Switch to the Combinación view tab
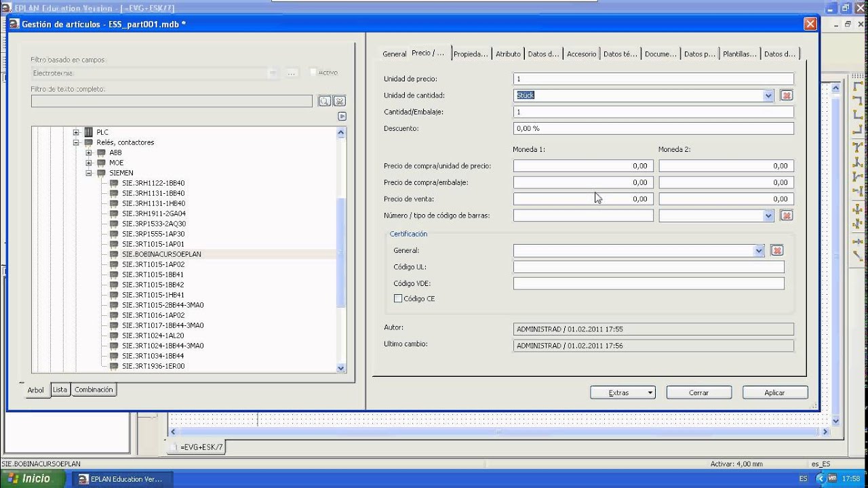868x488 pixels. (x=94, y=390)
